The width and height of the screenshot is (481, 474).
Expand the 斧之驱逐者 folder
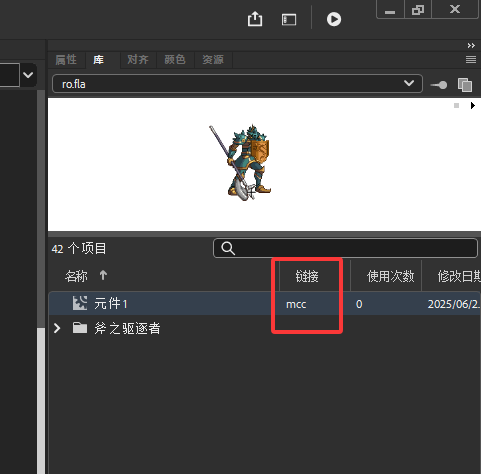pyautogui.click(x=57, y=328)
